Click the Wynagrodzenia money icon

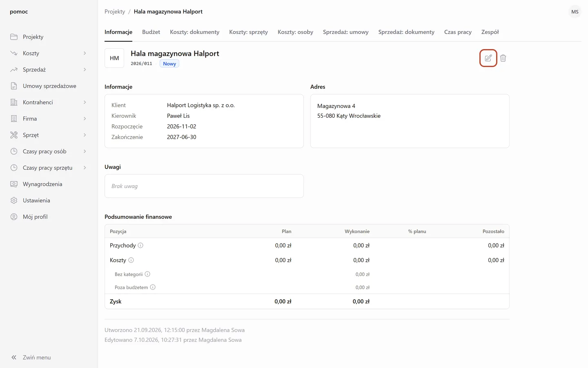click(14, 184)
